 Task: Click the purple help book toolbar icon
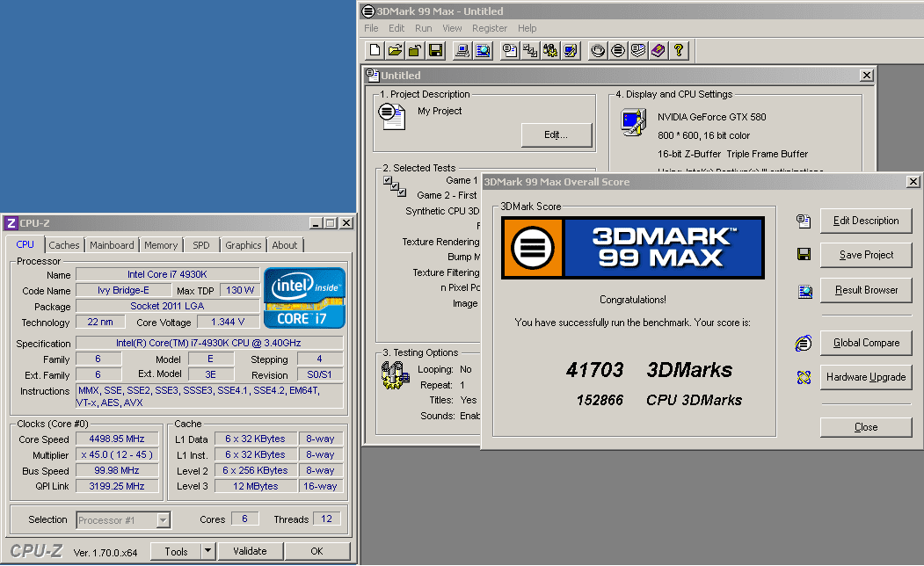click(658, 51)
